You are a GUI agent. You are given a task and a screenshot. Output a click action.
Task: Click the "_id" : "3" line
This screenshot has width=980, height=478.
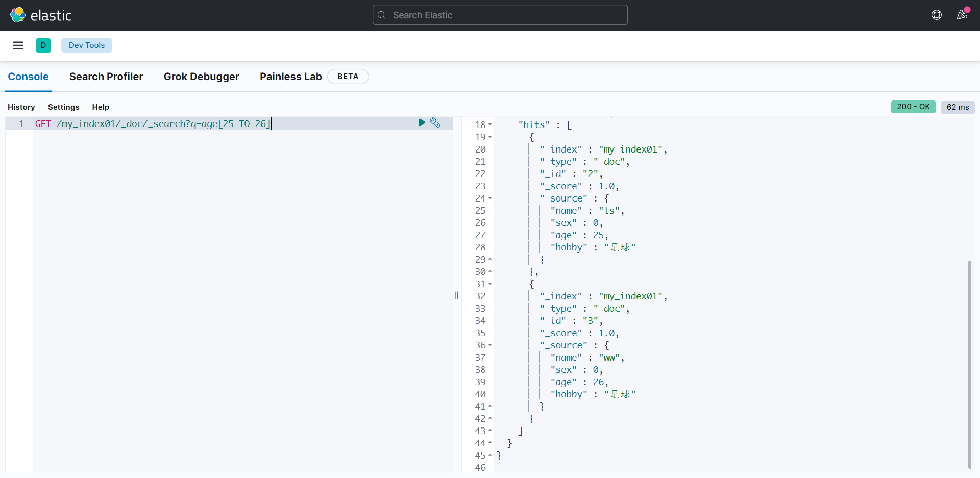tap(571, 321)
